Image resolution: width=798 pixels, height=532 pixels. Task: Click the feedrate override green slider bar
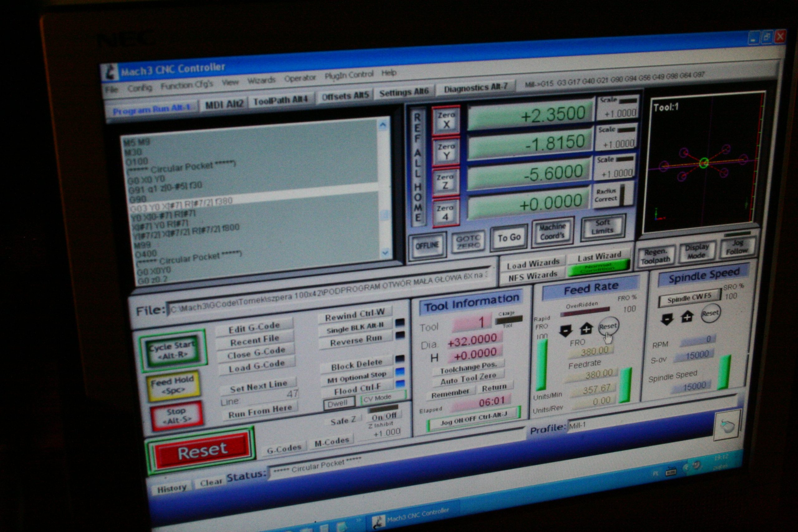pos(625,385)
